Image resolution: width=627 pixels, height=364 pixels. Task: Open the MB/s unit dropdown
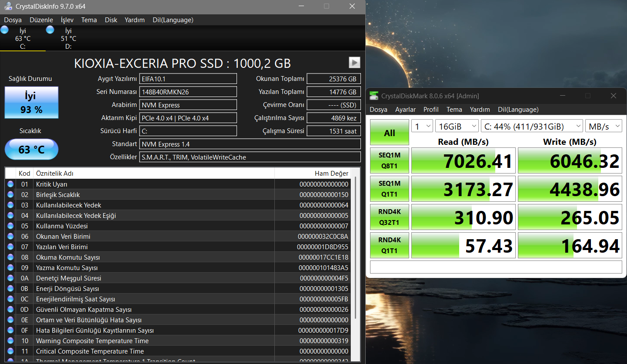(604, 126)
